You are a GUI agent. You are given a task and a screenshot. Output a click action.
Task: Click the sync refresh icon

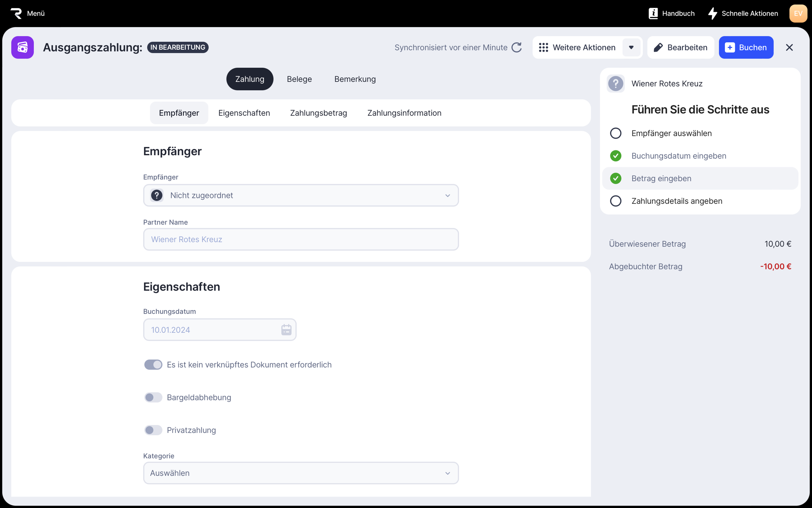click(x=517, y=47)
